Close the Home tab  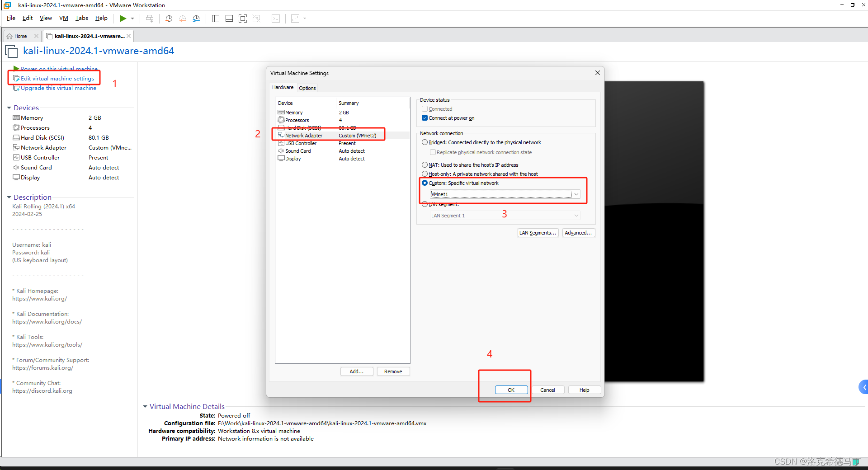tap(36, 36)
